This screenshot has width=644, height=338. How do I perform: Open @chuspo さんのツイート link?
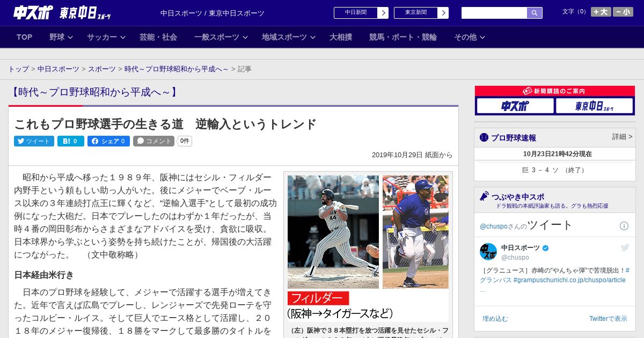click(x=526, y=225)
